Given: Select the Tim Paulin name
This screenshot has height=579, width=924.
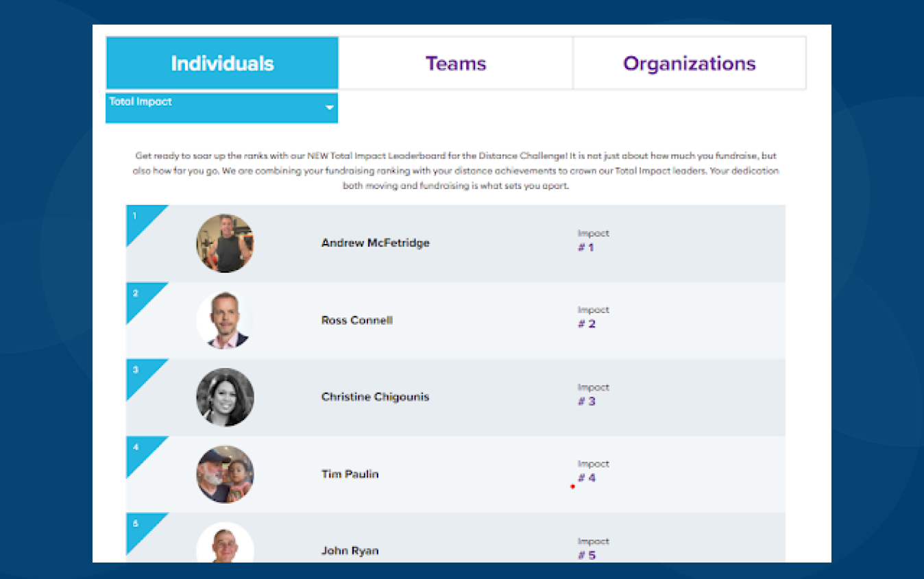Looking at the screenshot, I should (x=350, y=474).
